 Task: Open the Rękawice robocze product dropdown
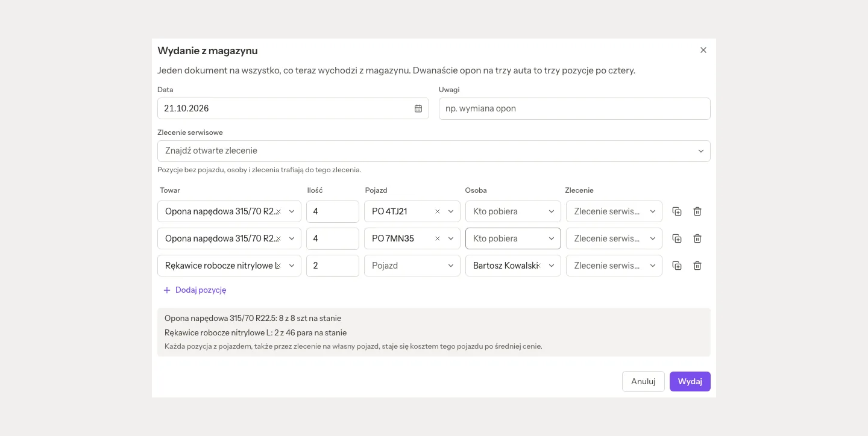292,266
